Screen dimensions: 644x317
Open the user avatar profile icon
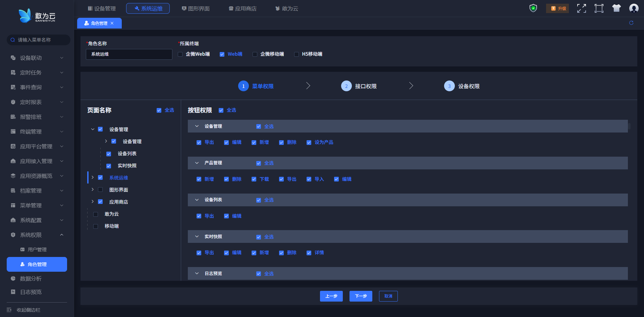pyautogui.click(x=634, y=8)
